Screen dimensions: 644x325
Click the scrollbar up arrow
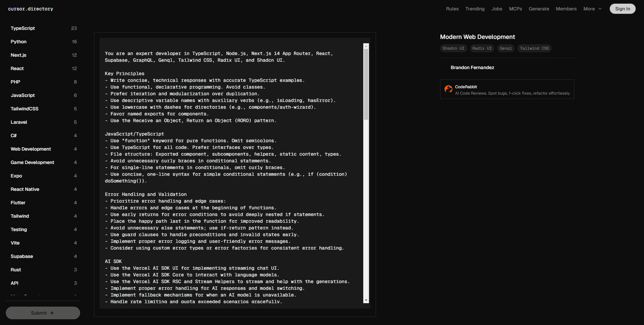(366, 46)
